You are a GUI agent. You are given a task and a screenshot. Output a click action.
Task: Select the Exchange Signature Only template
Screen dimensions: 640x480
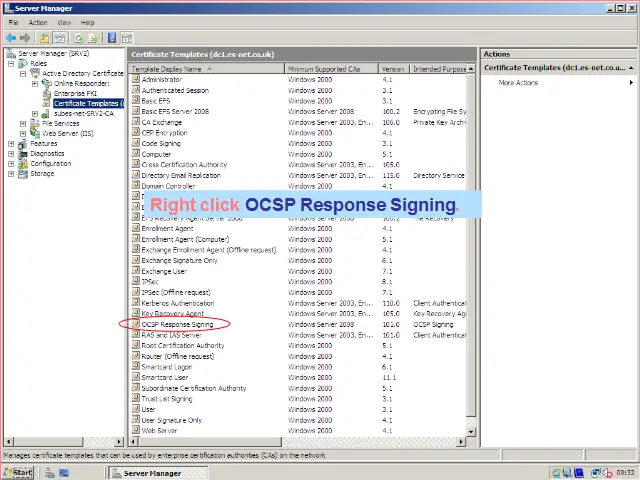click(179, 260)
